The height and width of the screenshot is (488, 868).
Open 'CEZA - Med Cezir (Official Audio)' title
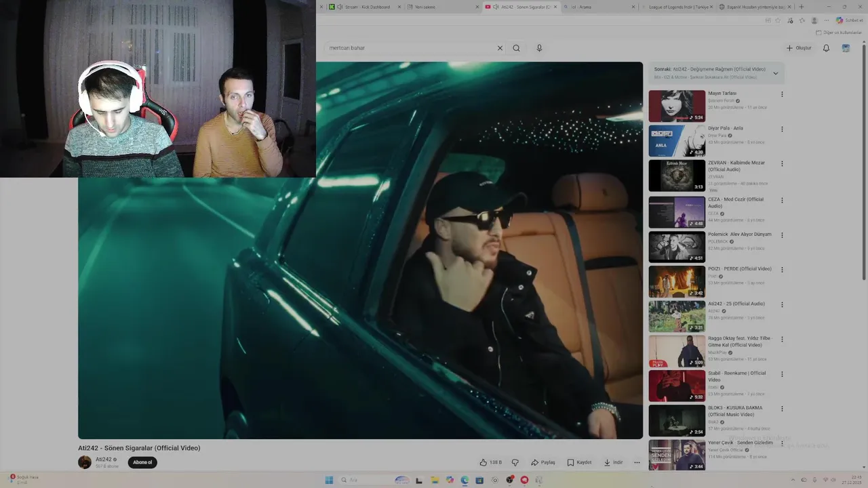(x=736, y=203)
